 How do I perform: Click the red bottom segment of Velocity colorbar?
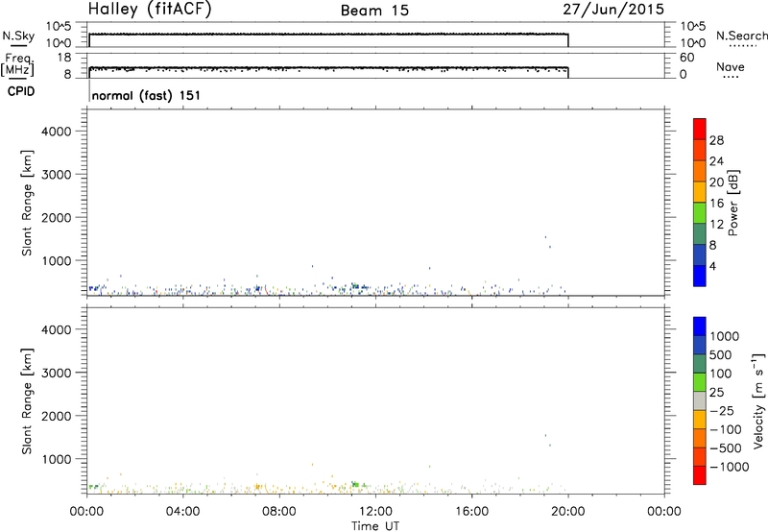click(700, 475)
